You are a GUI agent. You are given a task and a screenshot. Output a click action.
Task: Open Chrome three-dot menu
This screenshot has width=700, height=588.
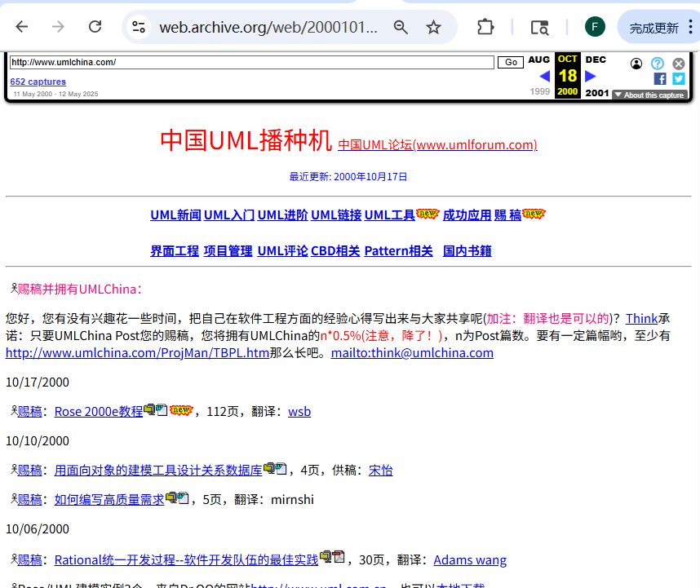pyautogui.click(x=690, y=27)
